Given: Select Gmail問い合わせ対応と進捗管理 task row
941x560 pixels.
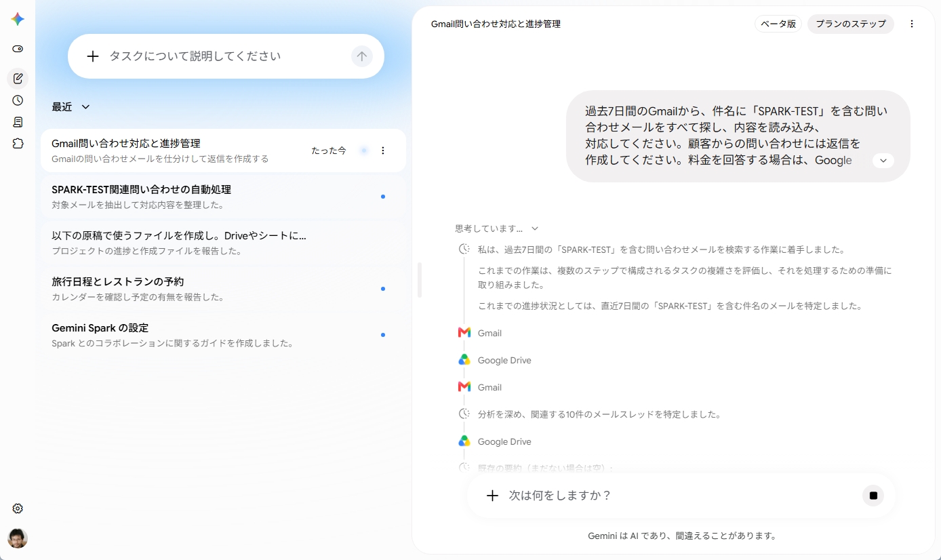Looking at the screenshot, I should pyautogui.click(x=223, y=151).
